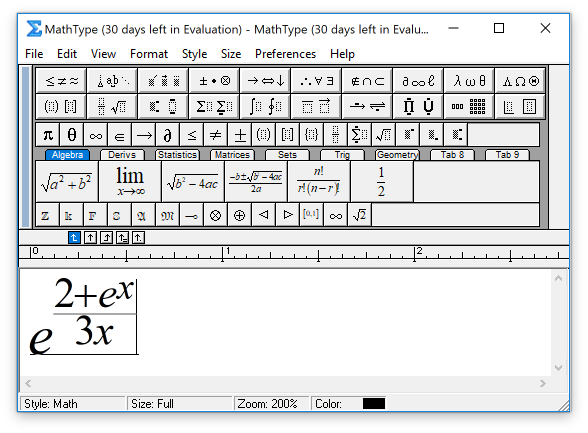Switch to the Matrices tab
Screen dimensions: 588x433
point(232,155)
